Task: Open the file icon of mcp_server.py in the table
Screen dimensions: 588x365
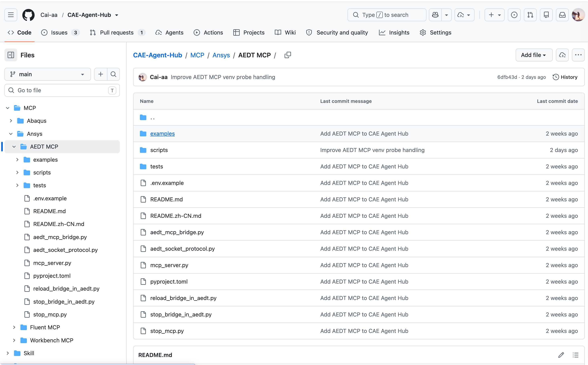Action: 143,265
